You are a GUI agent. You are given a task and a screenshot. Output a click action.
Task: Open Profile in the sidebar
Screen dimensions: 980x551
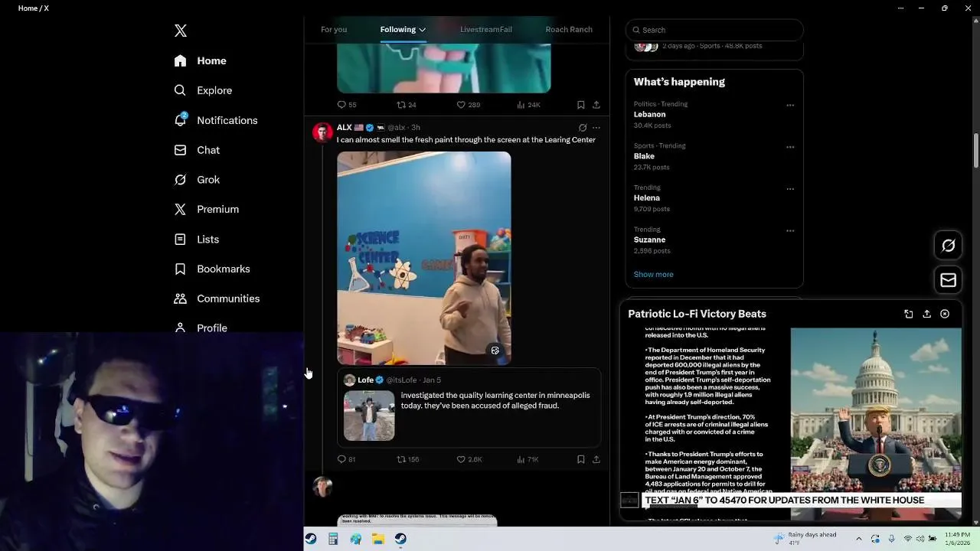coord(201,328)
